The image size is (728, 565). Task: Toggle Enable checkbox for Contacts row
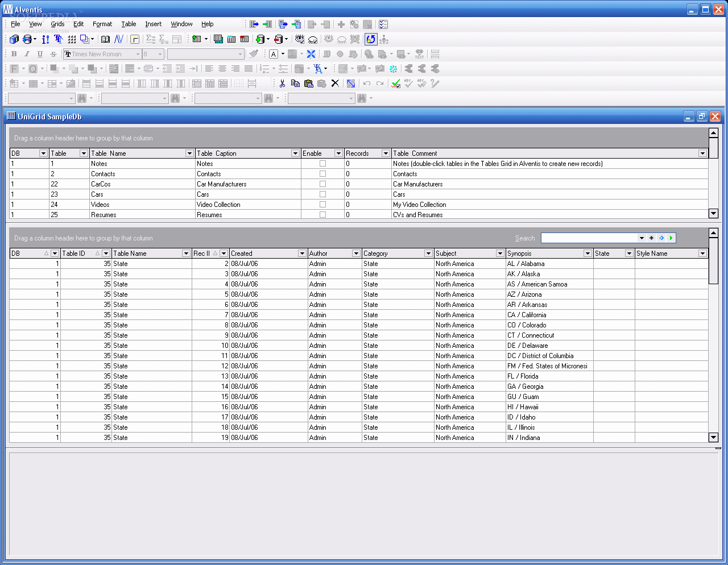322,174
